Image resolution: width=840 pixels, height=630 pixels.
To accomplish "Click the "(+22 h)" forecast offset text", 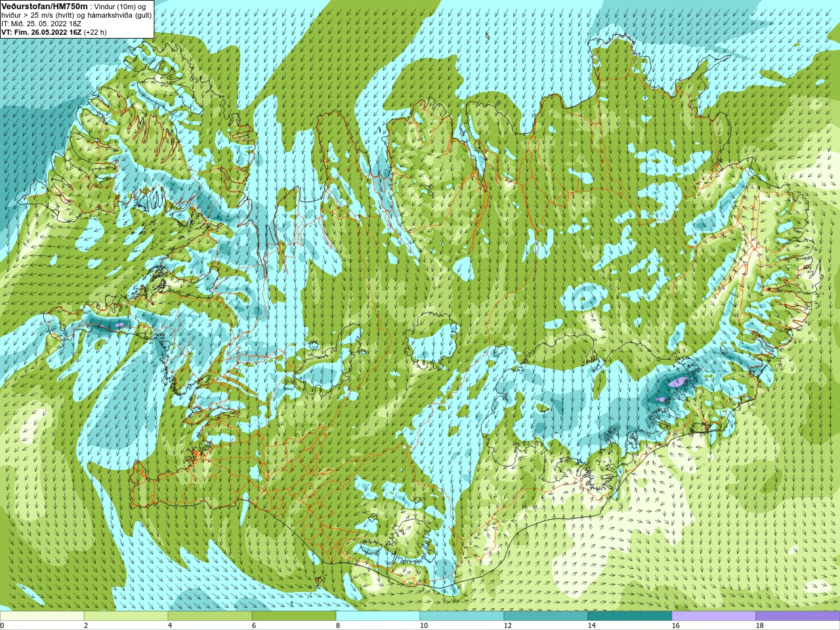I will click(95, 32).
